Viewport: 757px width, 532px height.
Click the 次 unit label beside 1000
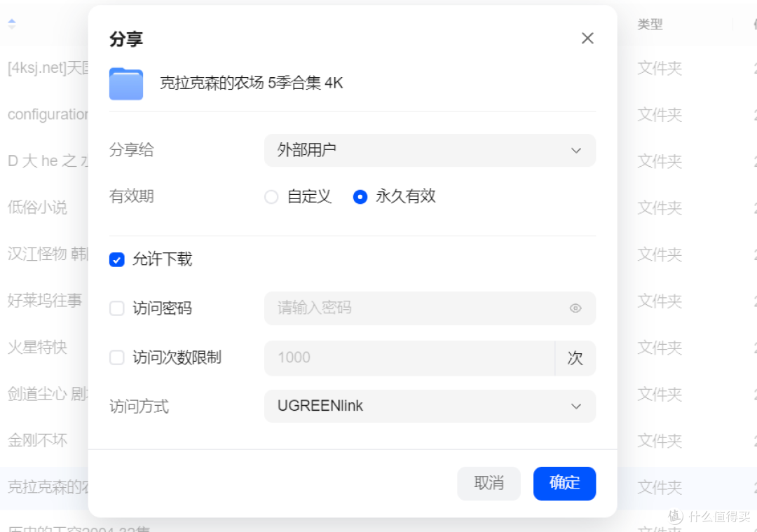(575, 358)
